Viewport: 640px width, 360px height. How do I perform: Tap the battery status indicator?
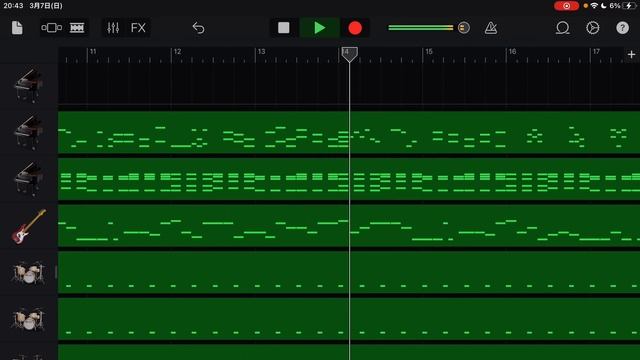coord(629,6)
